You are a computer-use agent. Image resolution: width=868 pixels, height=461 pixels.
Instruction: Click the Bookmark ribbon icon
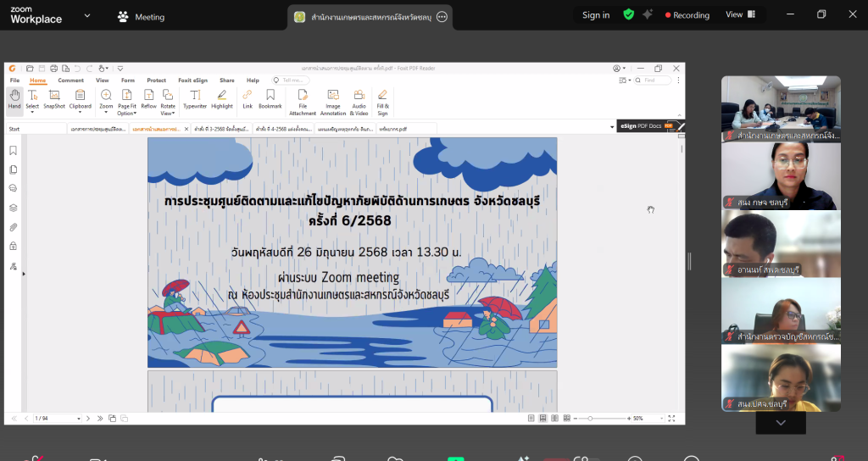(x=270, y=99)
